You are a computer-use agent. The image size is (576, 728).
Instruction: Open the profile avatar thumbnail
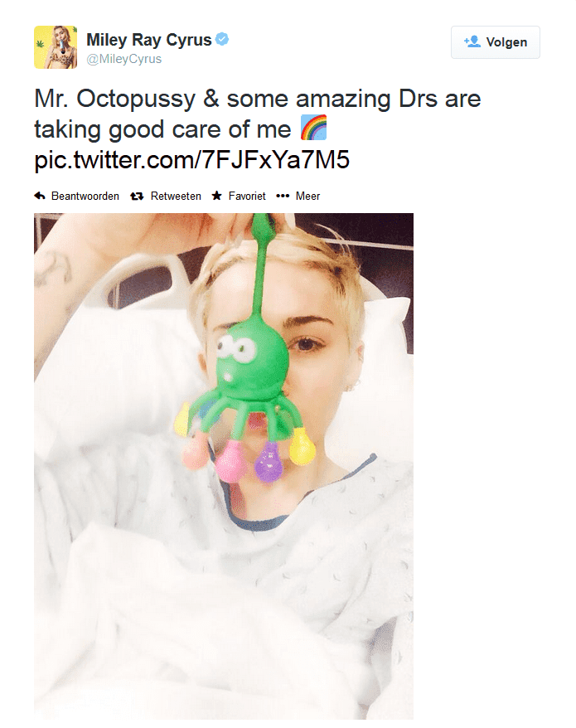click(x=56, y=47)
